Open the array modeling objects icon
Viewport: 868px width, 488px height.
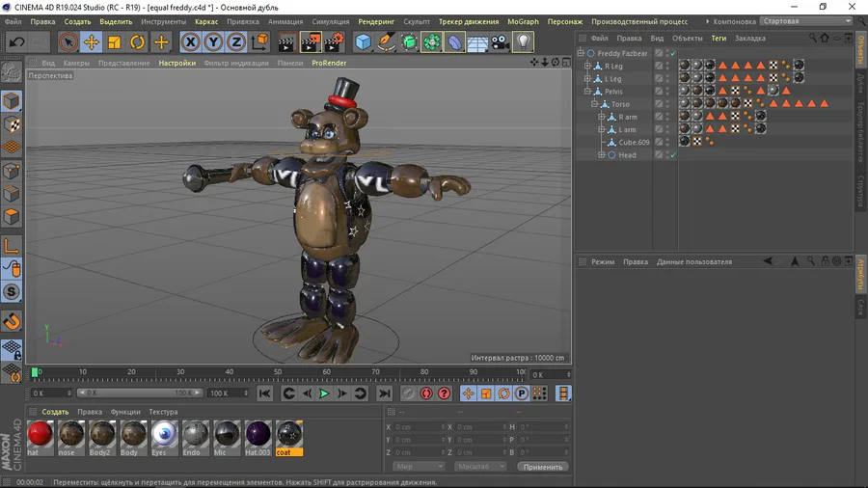pyautogui.click(x=432, y=42)
